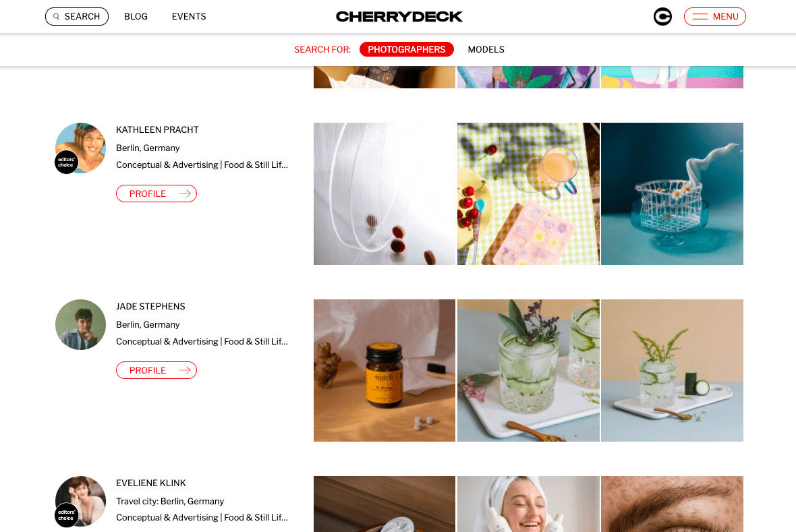Screen dimensions: 796x532
Task: View the cherries and ice tray photo
Action: pyautogui.click(x=528, y=194)
